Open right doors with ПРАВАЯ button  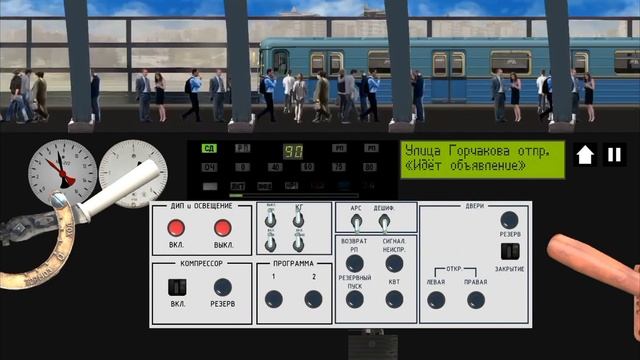[x=476, y=300]
